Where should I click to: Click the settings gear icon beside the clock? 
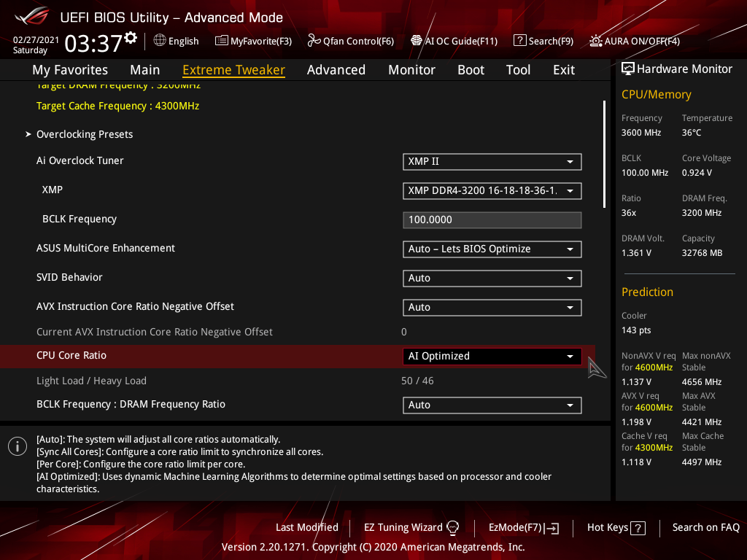point(131,38)
